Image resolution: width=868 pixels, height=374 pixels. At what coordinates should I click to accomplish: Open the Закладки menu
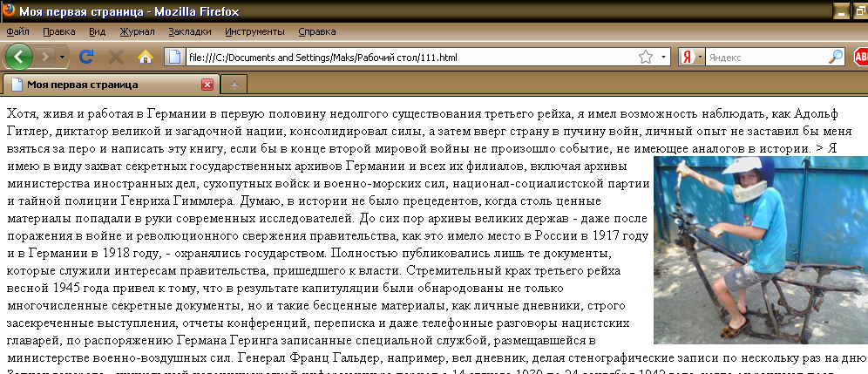(x=190, y=31)
